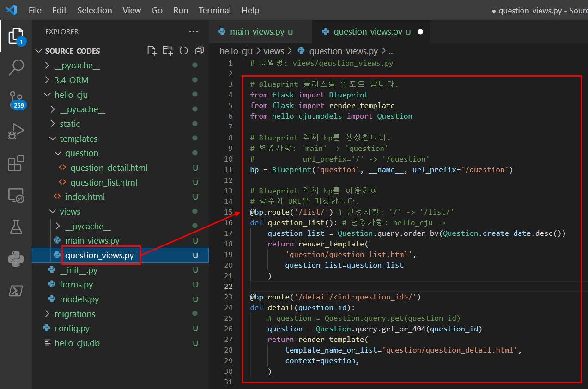Click the VS Code logo icon

(11, 10)
